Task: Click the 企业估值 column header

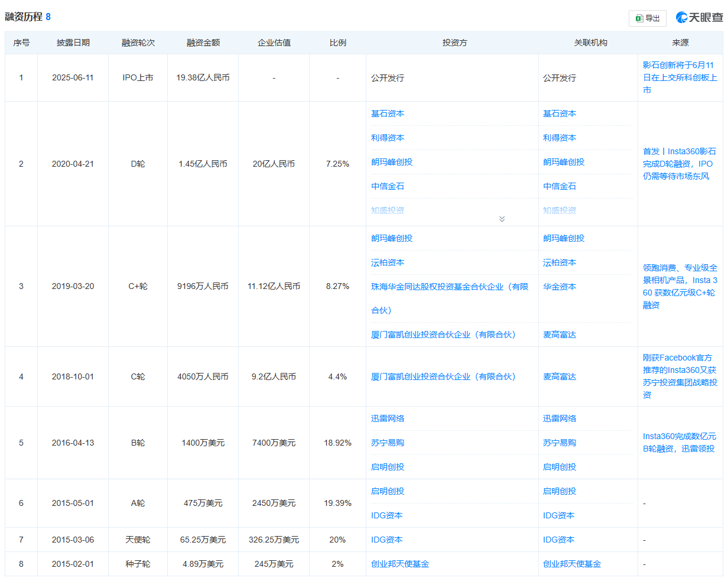Action: click(x=274, y=43)
